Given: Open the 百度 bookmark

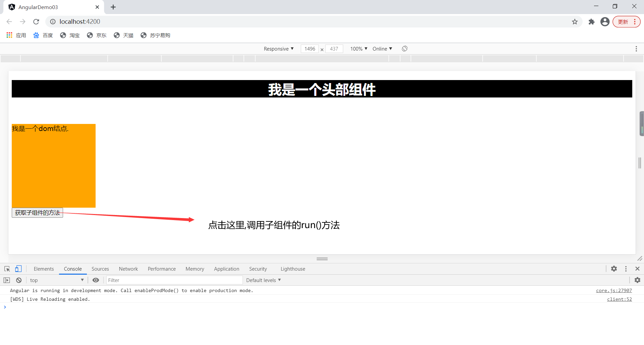Looking at the screenshot, I should [43, 35].
